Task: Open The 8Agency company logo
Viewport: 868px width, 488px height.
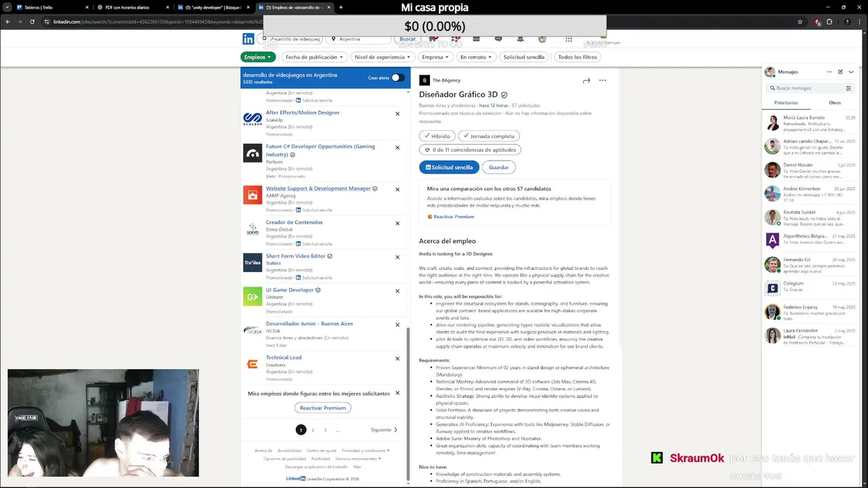Action: tap(425, 80)
